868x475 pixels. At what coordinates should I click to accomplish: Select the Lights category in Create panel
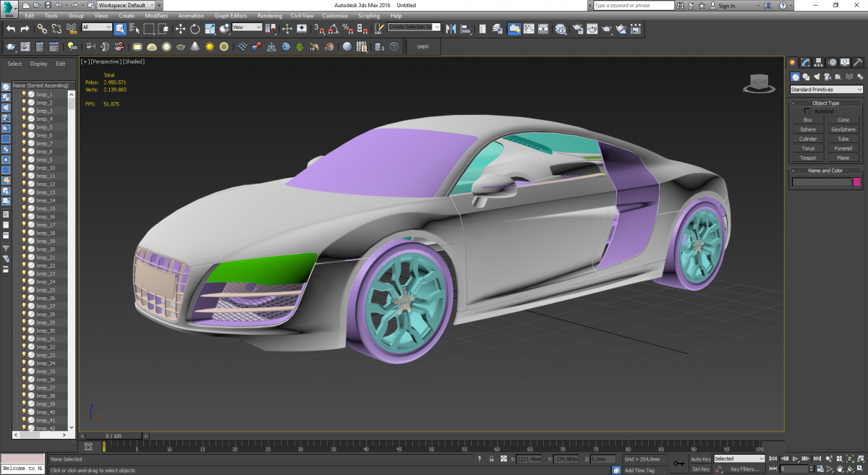tap(817, 77)
